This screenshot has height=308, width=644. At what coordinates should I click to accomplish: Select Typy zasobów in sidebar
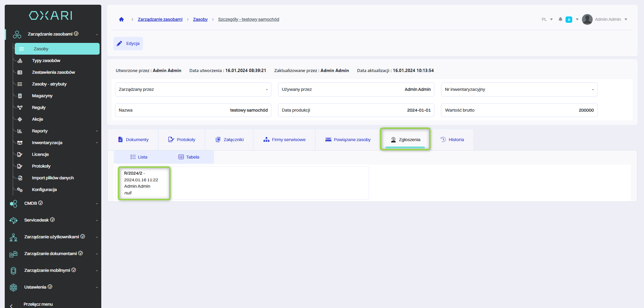pyautogui.click(x=46, y=61)
